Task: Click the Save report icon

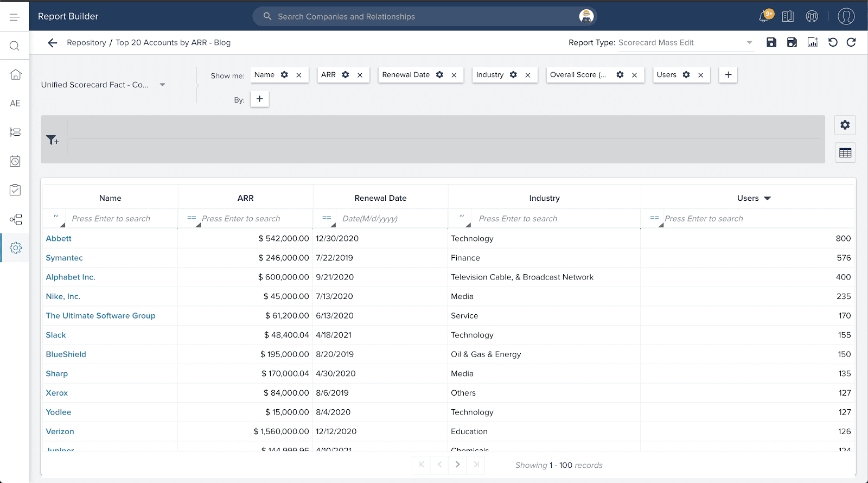Action: pos(771,42)
